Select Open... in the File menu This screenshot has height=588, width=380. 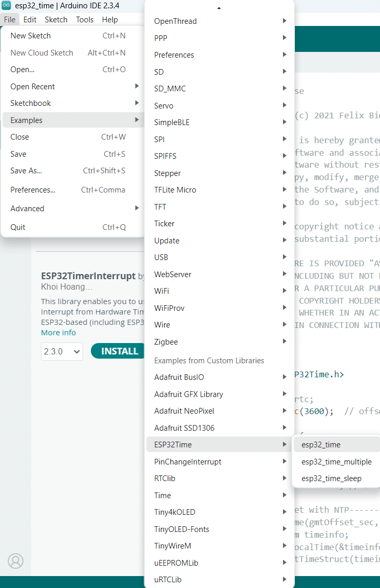(73, 70)
